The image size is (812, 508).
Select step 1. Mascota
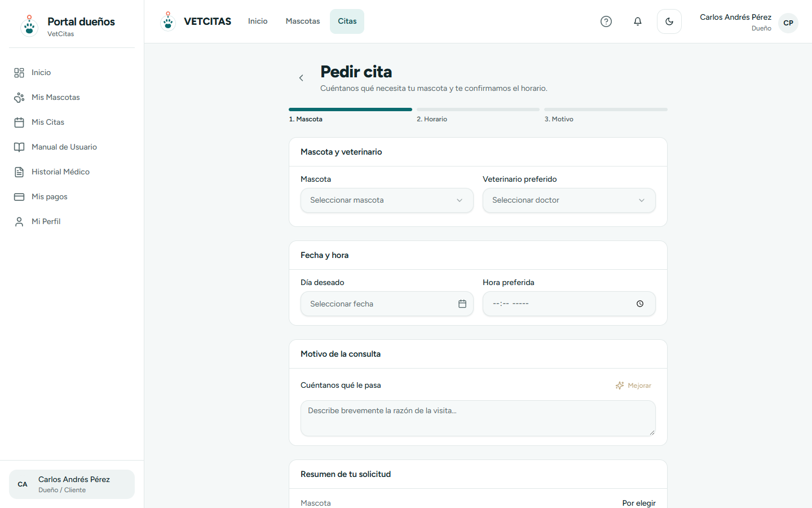(306, 119)
